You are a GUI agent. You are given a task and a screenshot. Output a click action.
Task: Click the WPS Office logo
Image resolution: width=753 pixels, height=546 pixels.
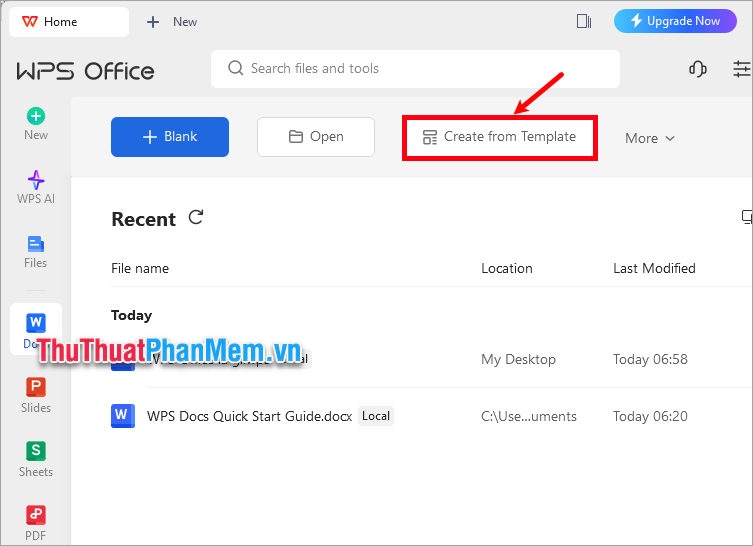85,71
